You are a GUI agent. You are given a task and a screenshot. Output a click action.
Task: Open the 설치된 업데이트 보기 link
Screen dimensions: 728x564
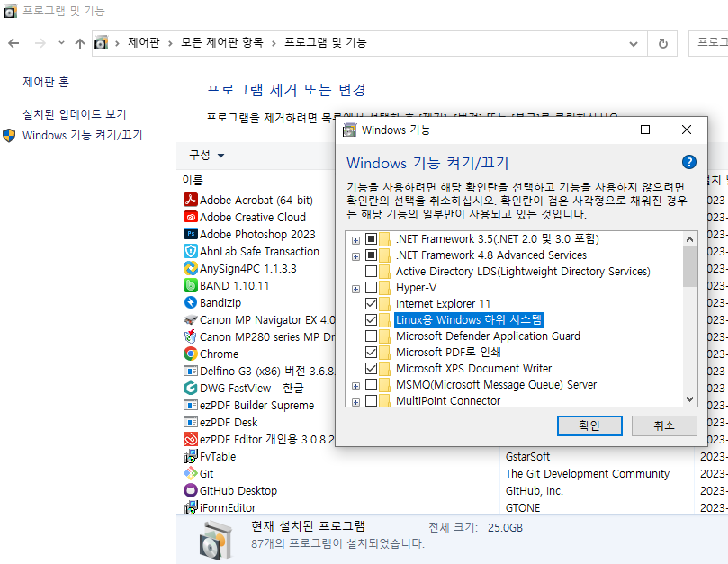[75, 114]
